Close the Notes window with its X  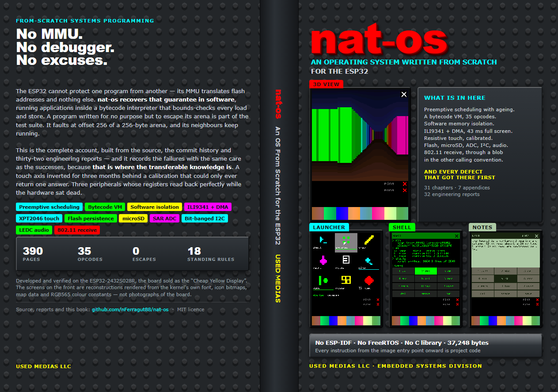[536, 236]
